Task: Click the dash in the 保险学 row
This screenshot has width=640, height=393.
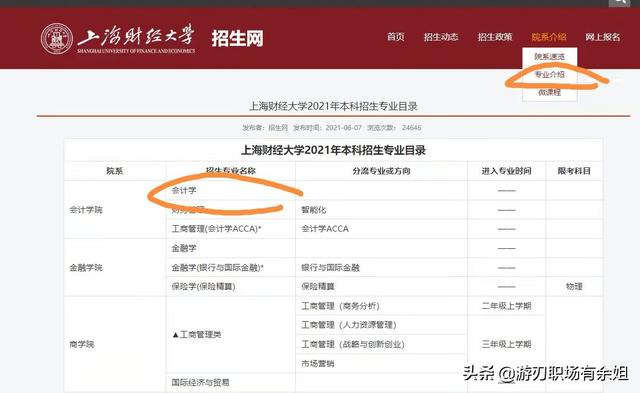Action: tap(507, 286)
